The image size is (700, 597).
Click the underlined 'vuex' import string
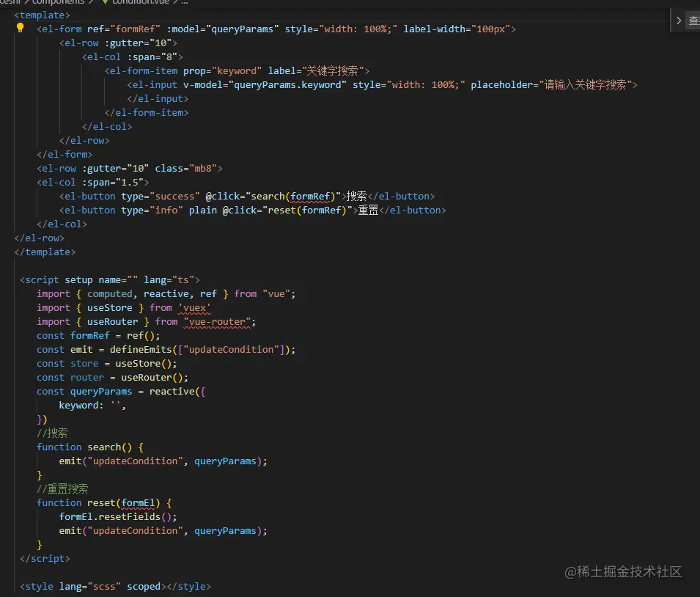coord(194,308)
